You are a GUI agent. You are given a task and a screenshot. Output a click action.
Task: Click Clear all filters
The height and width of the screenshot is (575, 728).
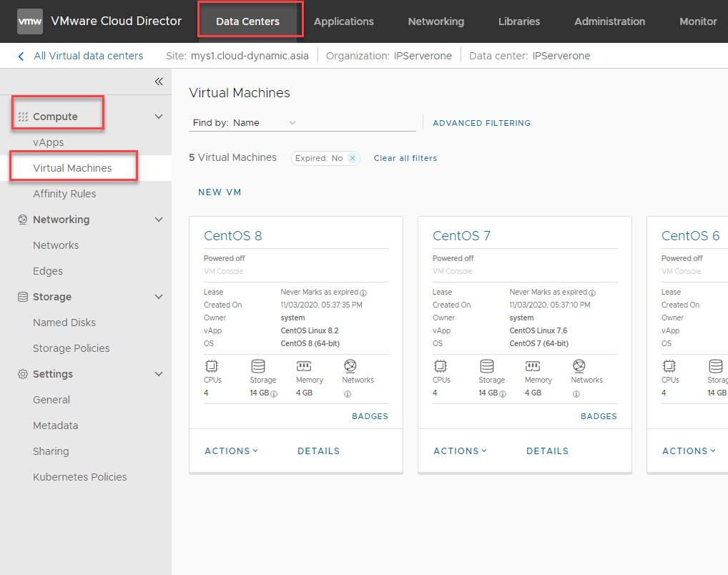(405, 158)
